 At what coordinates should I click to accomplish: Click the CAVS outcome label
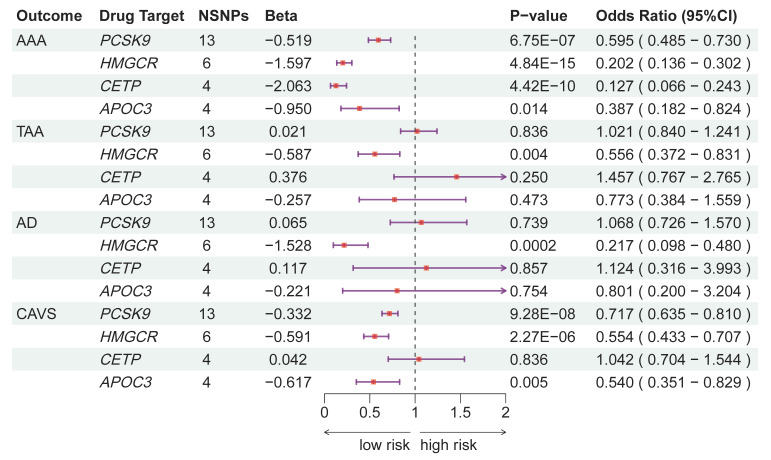coord(35,313)
